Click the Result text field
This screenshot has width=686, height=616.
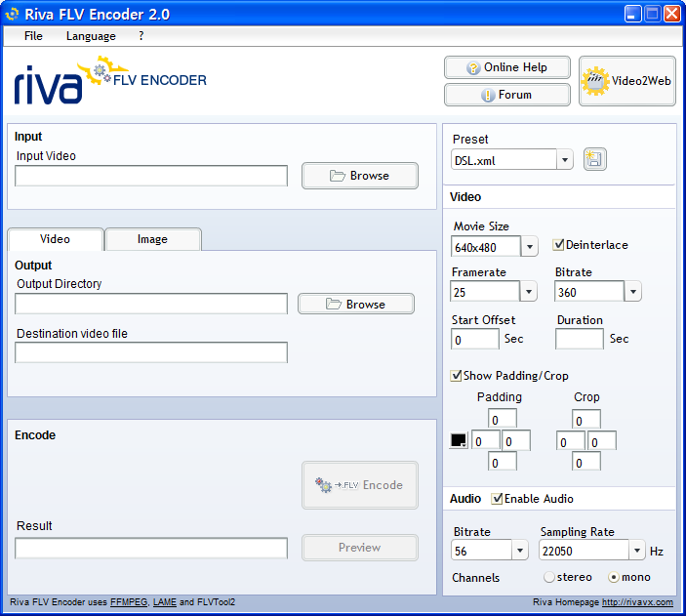click(x=151, y=548)
